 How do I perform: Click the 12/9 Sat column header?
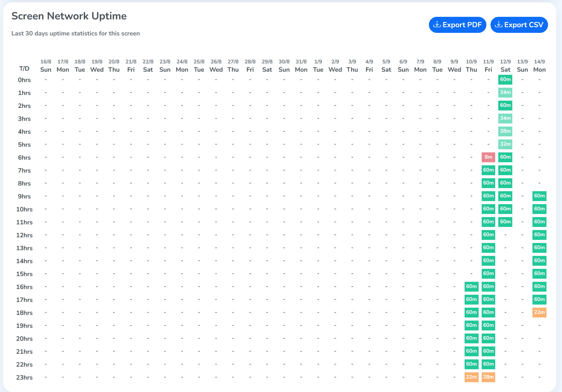click(505, 66)
